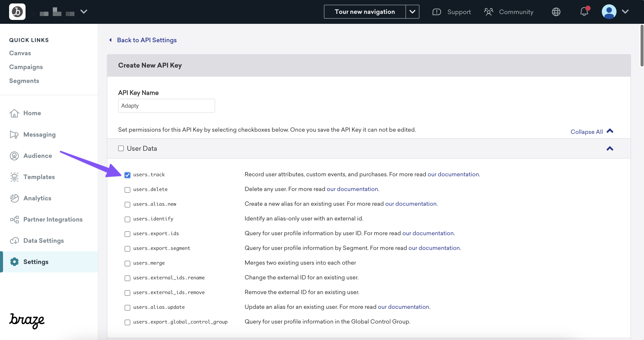Uncheck the users.track permission checkbox
Viewport: 644px width, 340px height.
click(x=127, y=175)
